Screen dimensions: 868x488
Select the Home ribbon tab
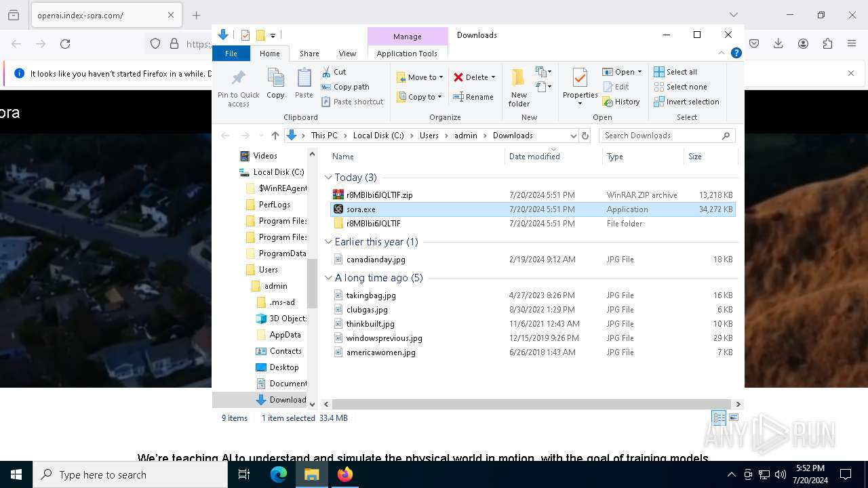(x=269, y=54)
